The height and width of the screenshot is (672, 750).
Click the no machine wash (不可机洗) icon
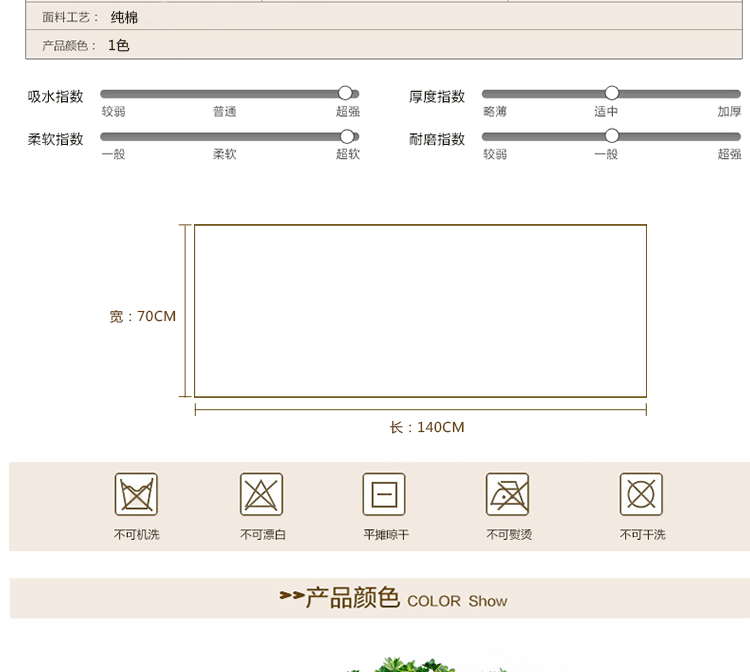[x=136, y=495]
